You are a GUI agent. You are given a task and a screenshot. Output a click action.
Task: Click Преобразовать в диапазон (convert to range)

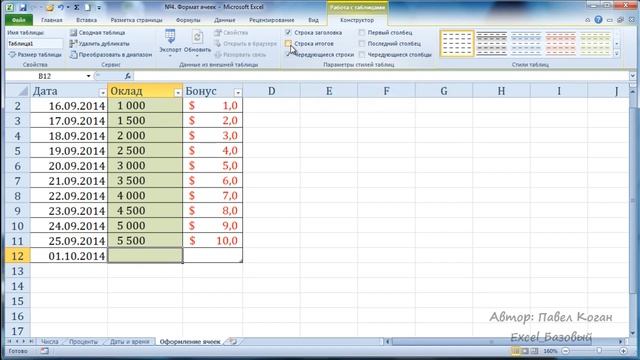111,55
